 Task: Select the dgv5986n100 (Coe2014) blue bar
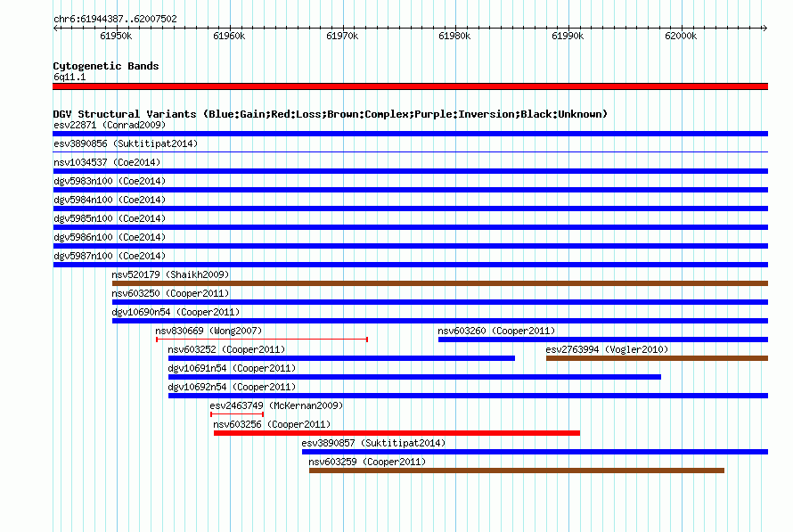(410, 246)
